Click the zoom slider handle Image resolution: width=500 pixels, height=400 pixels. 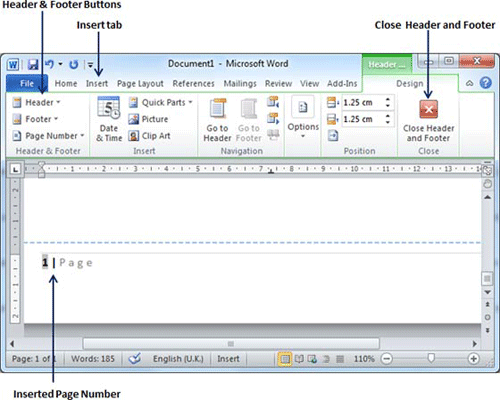(431, 358)
